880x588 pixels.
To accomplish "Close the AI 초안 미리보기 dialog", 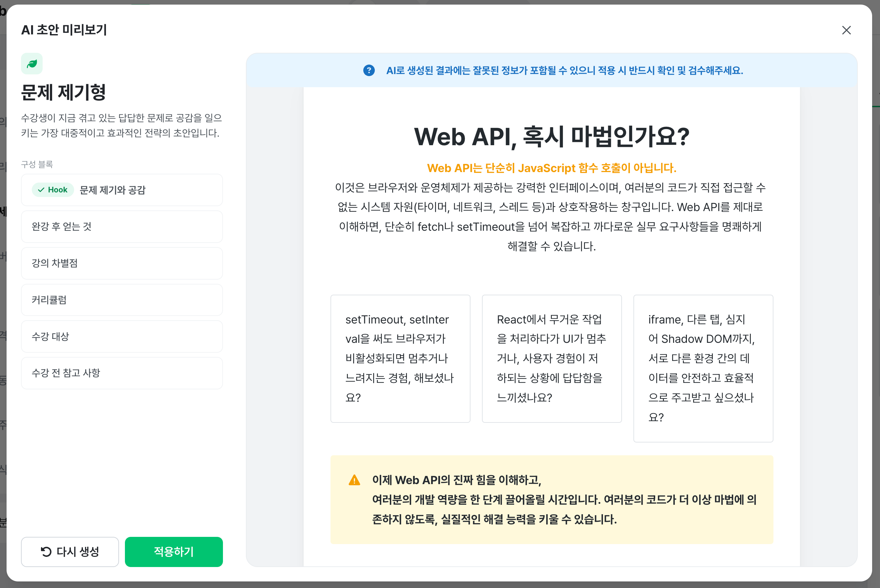I will pyautogui.click(x=846, y=30).
